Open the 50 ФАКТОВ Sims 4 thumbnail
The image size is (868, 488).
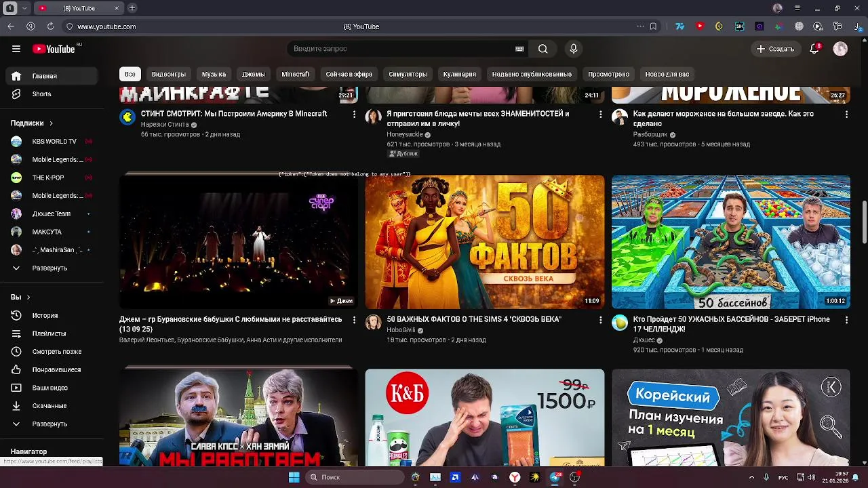(x=484, y=242)
